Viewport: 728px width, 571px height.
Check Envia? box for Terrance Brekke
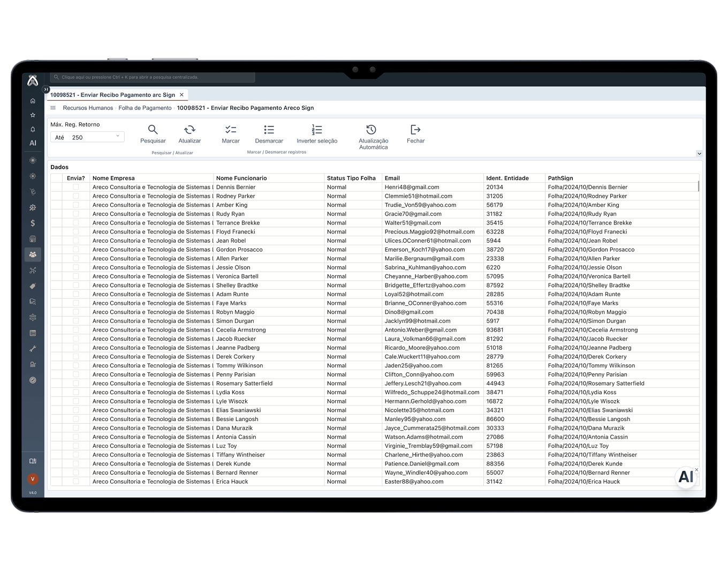[x=76, y=223]
